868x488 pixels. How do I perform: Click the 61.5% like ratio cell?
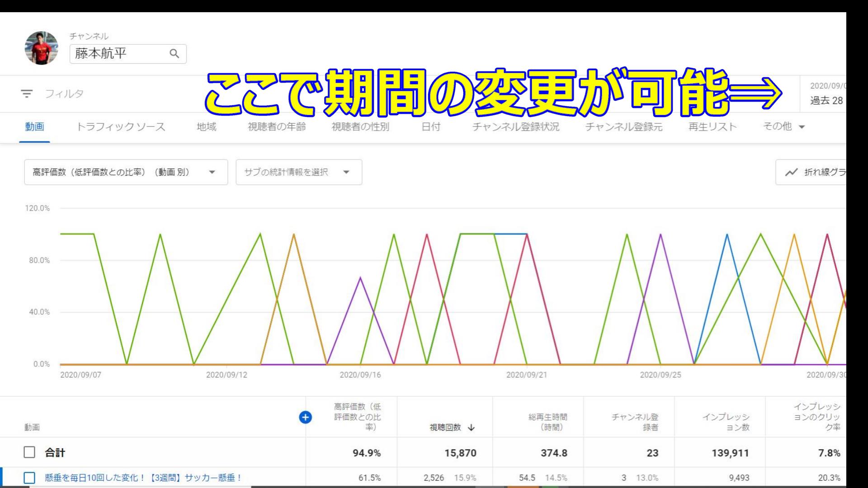(369, 478)
